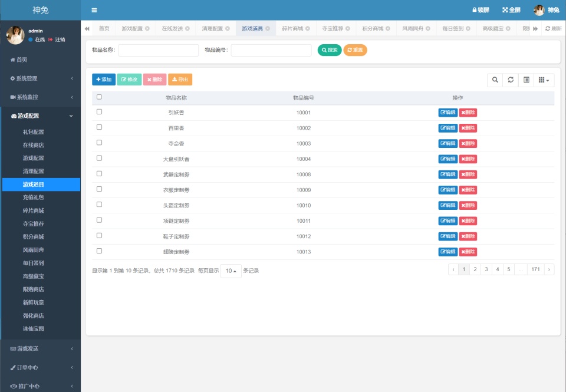Check the box for 头盔定制券 row

99,205
